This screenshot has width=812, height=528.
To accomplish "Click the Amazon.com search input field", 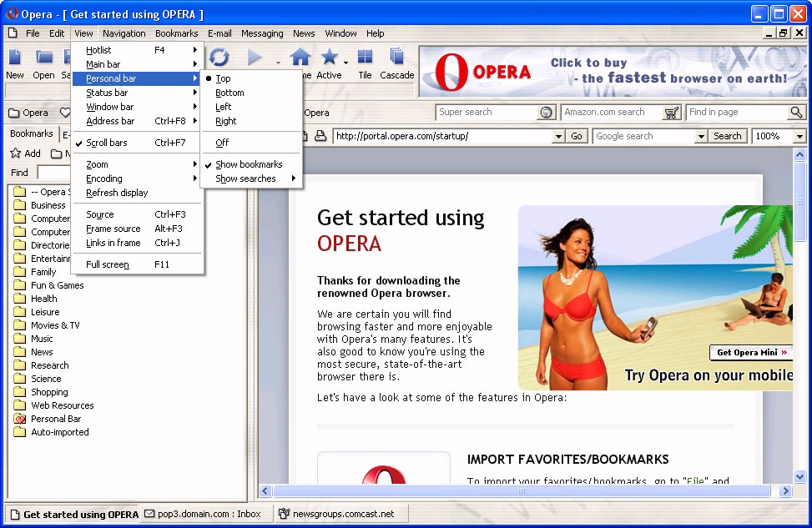I will coord(612,113).
